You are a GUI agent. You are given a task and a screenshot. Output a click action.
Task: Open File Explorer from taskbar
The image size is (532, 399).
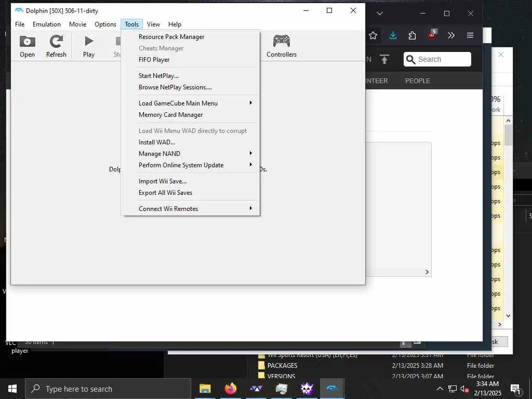point(205,389)
